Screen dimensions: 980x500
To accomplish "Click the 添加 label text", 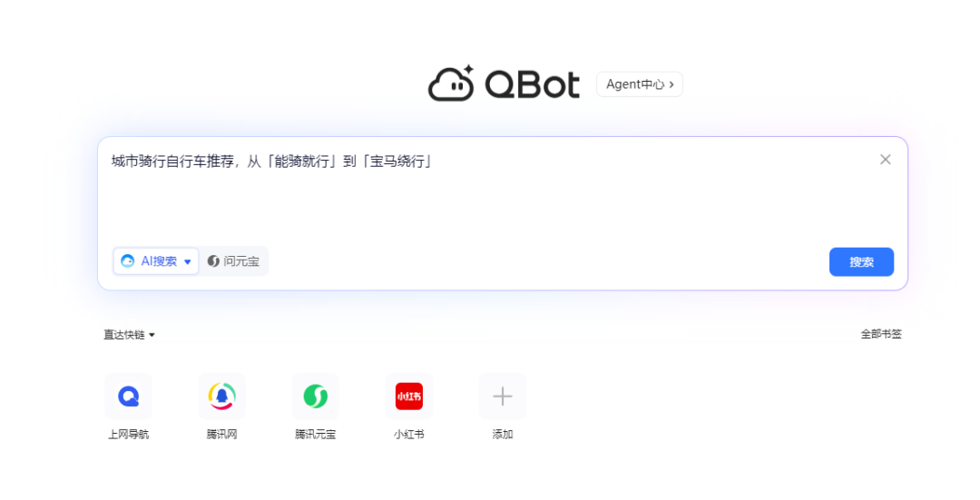I will pyautogui.click(x=503, y=435).
